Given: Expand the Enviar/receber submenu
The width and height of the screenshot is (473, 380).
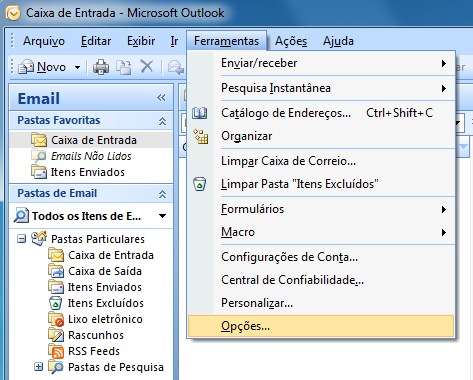Looking at the screenshot, I should coord(321,63).
